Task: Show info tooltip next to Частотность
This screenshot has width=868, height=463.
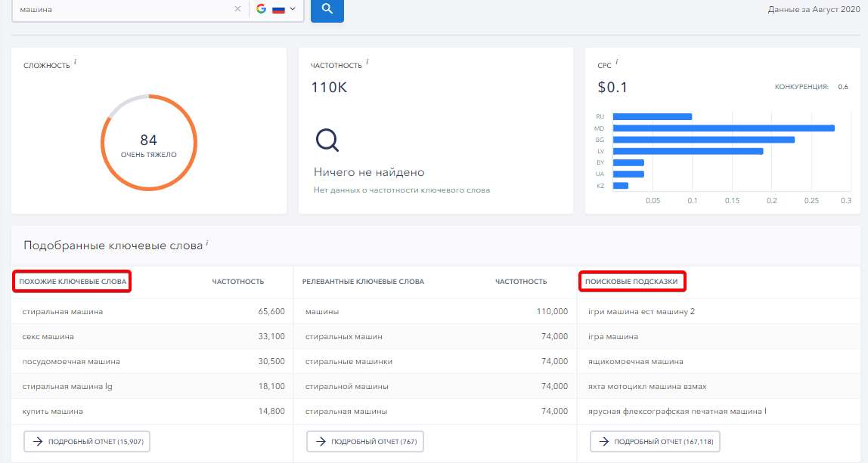Action: click(367, 62)
